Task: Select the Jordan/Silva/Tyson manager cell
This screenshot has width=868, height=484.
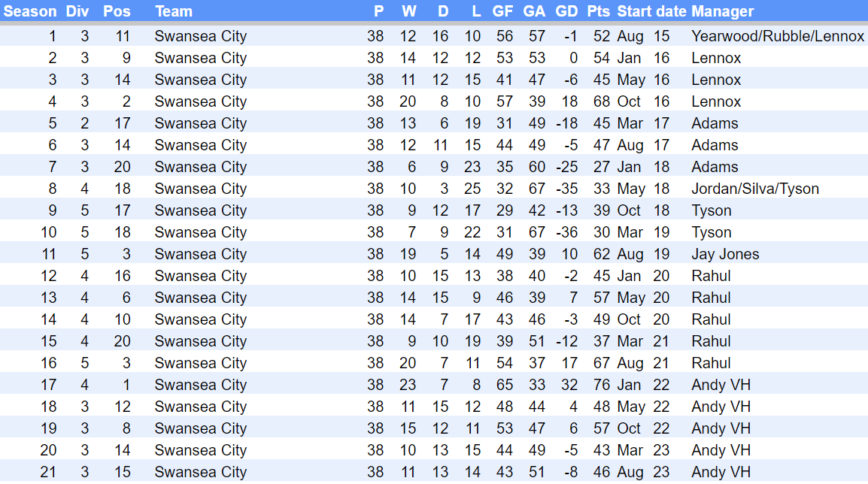Action: [x=755, y=189]
